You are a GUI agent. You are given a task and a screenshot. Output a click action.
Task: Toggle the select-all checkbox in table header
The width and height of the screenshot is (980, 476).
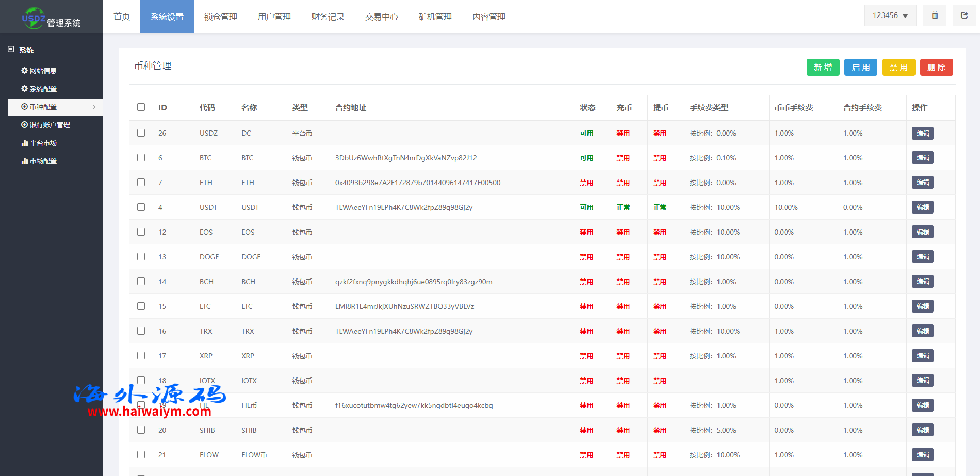point(141,107)
